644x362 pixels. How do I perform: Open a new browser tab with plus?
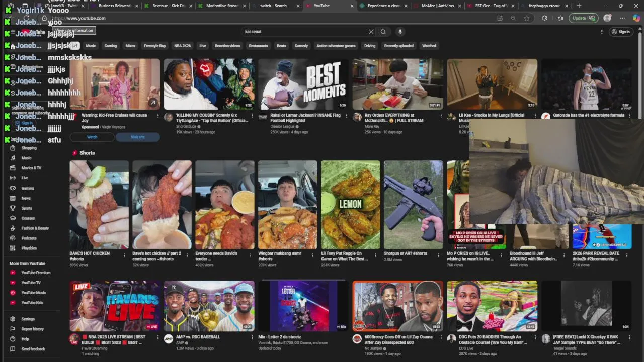(x=579, y=6)
